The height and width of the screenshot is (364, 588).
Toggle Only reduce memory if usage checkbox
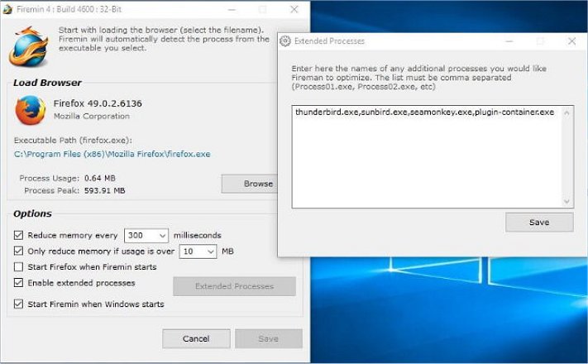[x=18, y=251]
